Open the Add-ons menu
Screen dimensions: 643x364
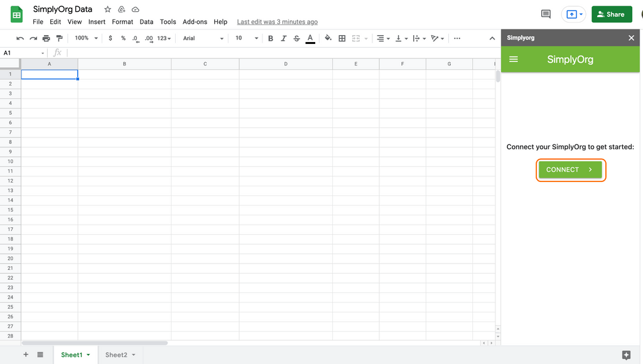point(195,22)
